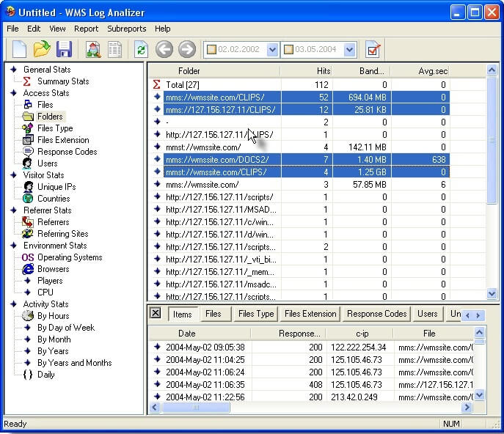This screenshot has width=504, height=434.
Task: Click the items horizontal scrollbar thumb
Action: click(196, 408)
